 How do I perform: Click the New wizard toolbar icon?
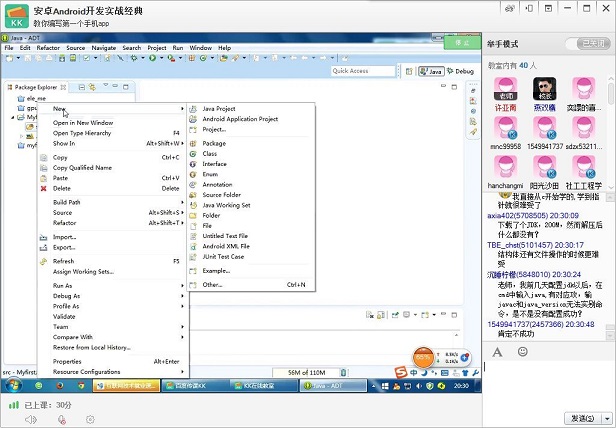click(9, 58)
